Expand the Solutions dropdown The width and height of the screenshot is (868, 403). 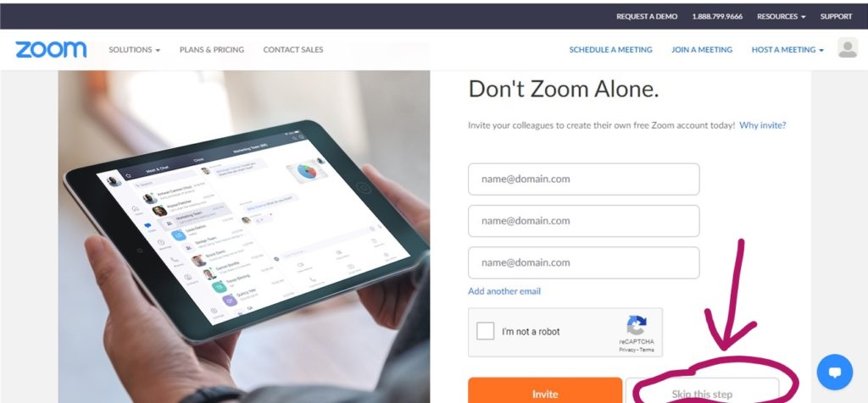(135, 50)
